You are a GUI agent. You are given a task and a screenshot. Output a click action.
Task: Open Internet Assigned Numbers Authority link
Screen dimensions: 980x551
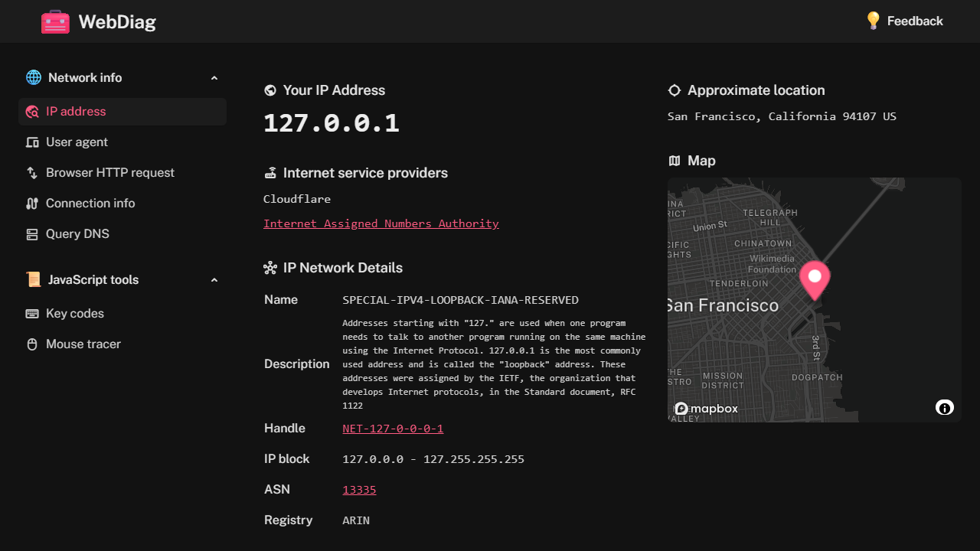click(381, 223)
